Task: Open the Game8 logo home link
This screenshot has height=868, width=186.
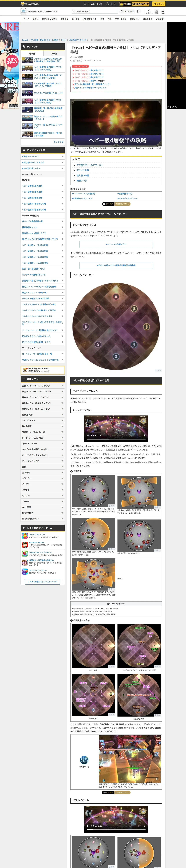Action: point(30,4)
